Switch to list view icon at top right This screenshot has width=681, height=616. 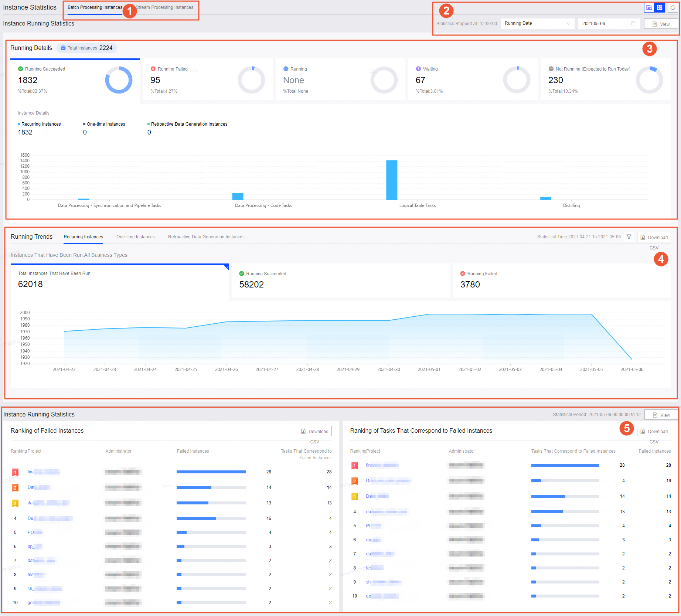[649, 7]
